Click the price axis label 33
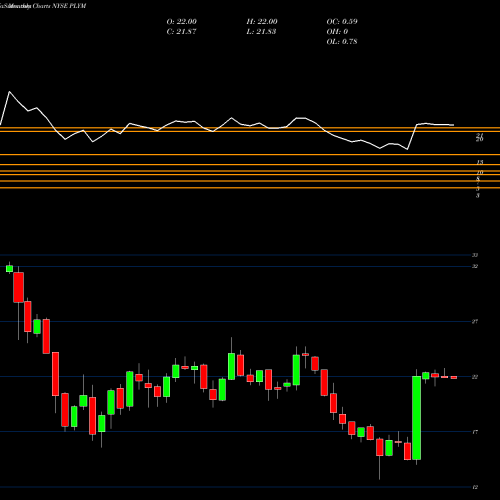500x500 pixels. point(475,255)
